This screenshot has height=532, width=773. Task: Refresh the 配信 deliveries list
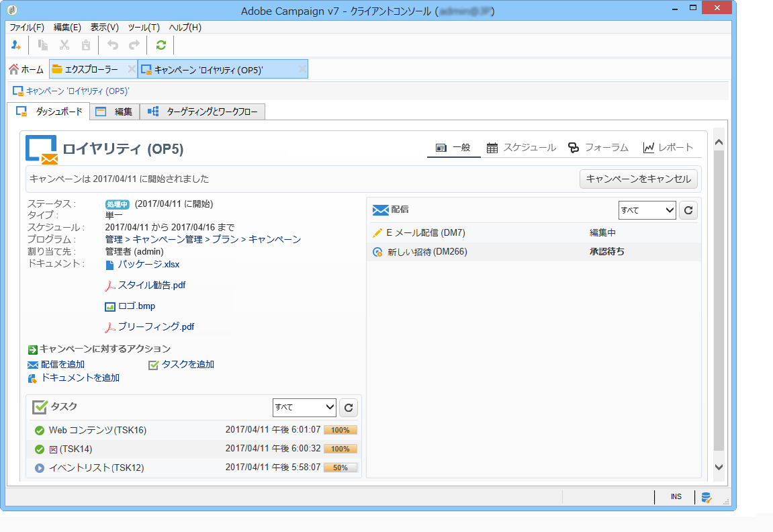tap(688, 210)
